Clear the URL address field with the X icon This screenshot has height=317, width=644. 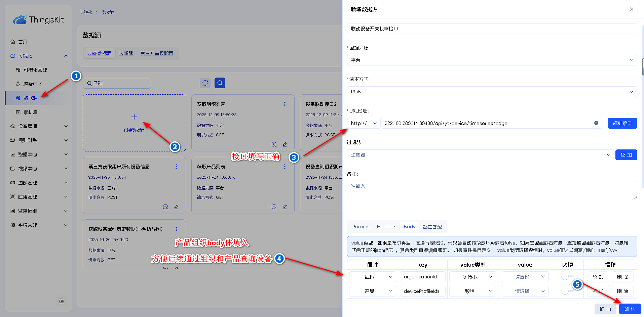[x=596, y=123]
